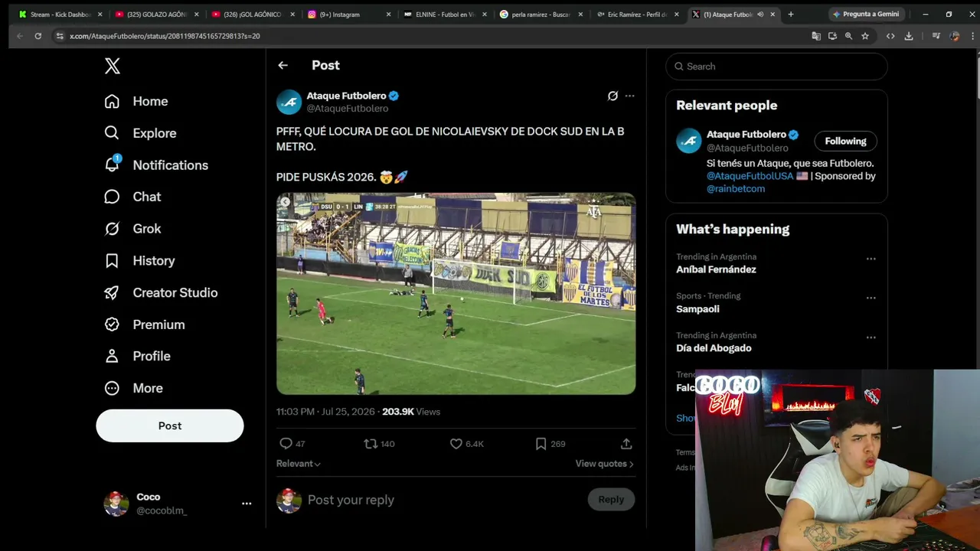Open the Creator Studio rocket icon

point(112,292)
